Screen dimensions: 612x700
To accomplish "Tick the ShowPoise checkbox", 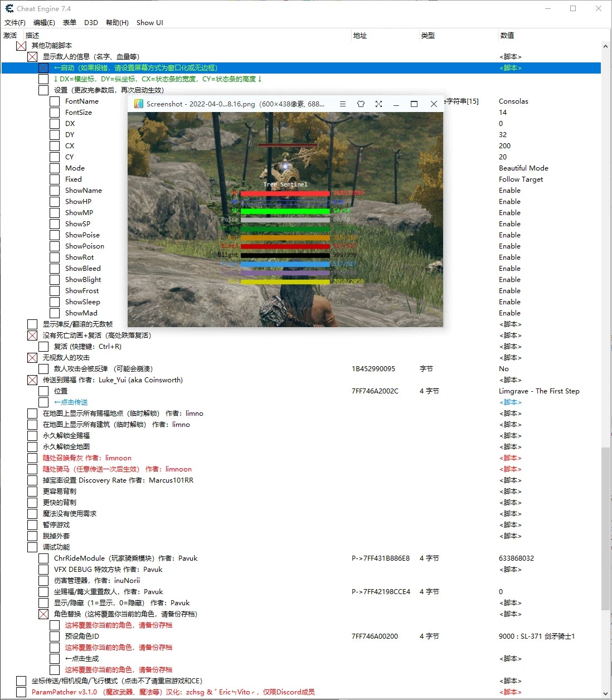I will 55,235.
